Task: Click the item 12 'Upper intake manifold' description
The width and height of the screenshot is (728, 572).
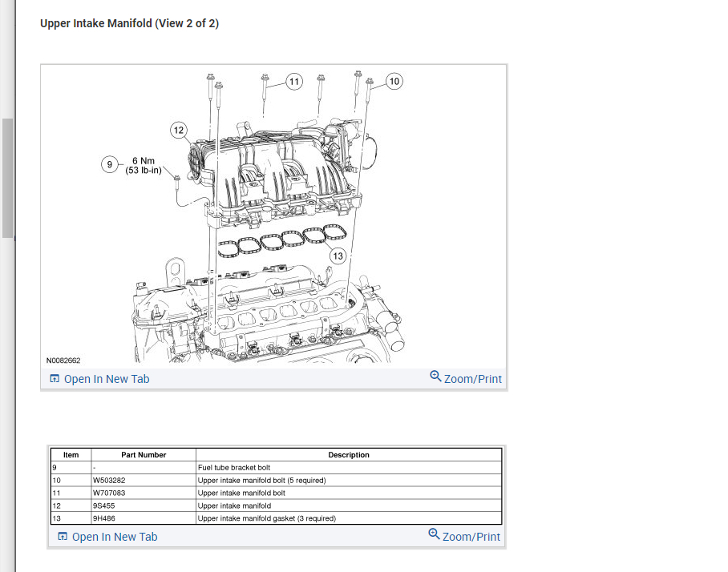Action: 234,506
